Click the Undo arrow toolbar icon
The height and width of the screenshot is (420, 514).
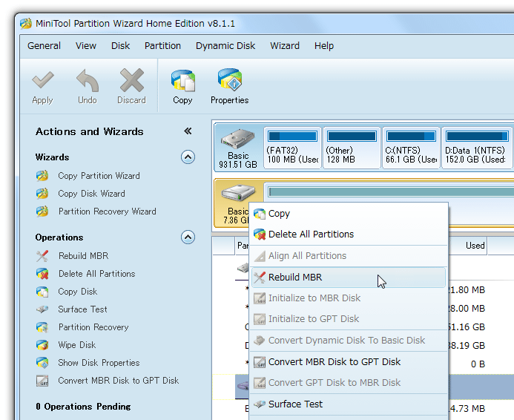click(88, 80)
